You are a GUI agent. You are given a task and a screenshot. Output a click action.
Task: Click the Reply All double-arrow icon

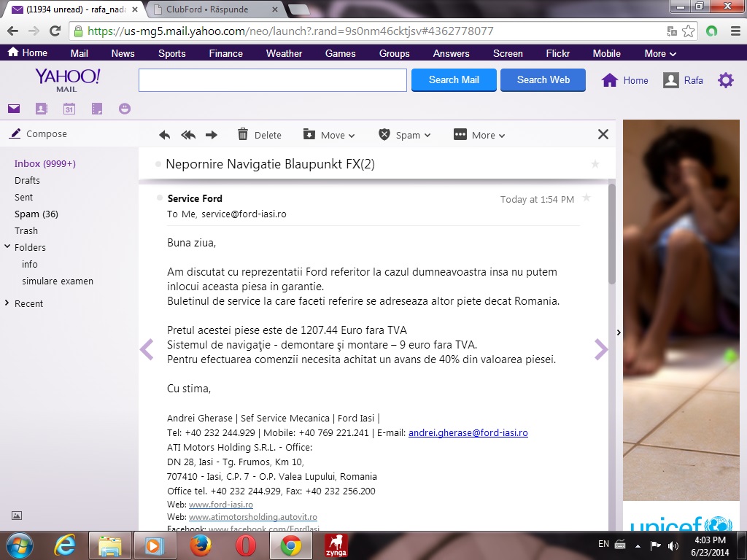point(188,135)
